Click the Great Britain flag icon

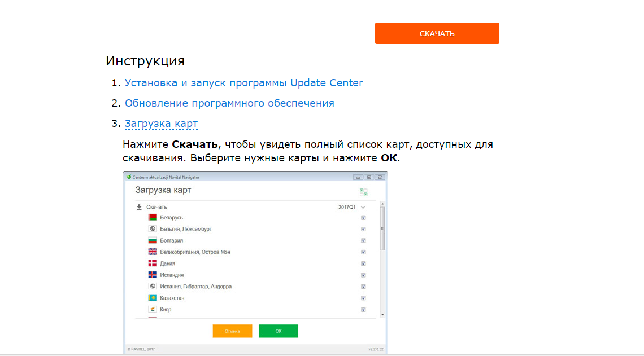[x=153, y=252]
